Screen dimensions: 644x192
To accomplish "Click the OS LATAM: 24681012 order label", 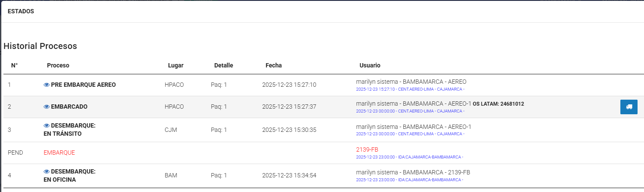I will (x=498, y=104).
